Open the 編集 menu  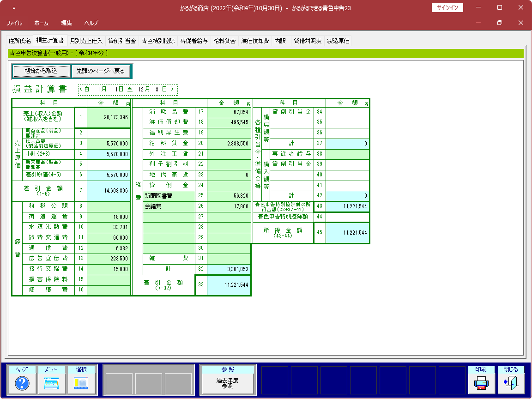tap(66, 23)
